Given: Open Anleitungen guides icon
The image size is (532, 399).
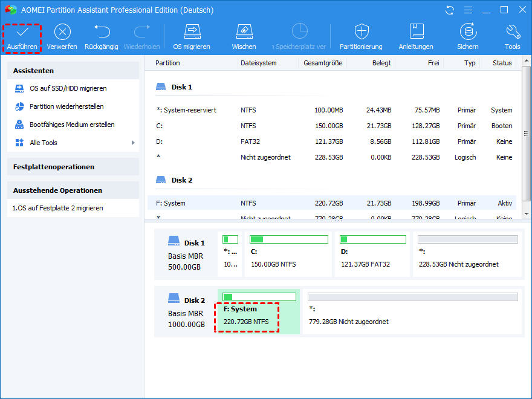Looking at the screenshot, I should tap(416, 32).
